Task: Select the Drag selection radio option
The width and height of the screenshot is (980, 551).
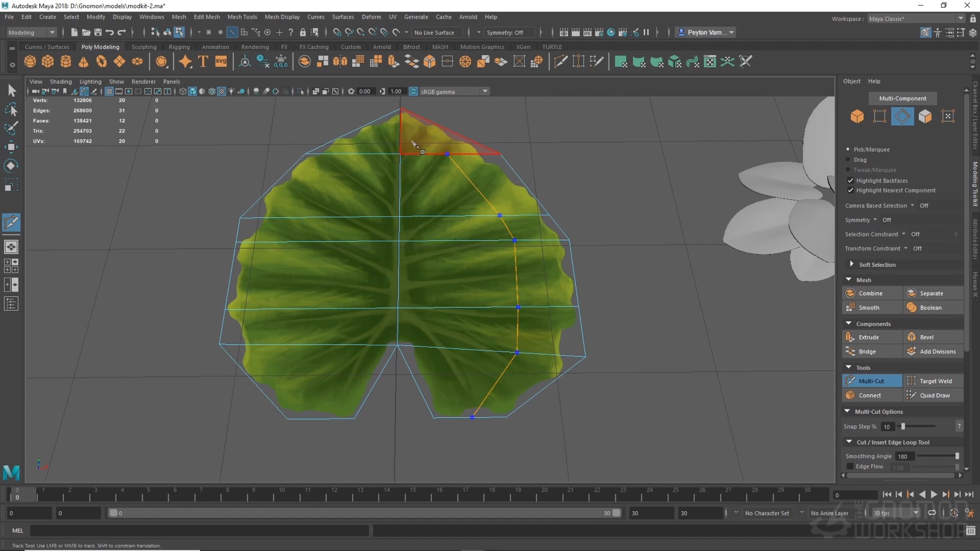Action: tap(848, 160)
